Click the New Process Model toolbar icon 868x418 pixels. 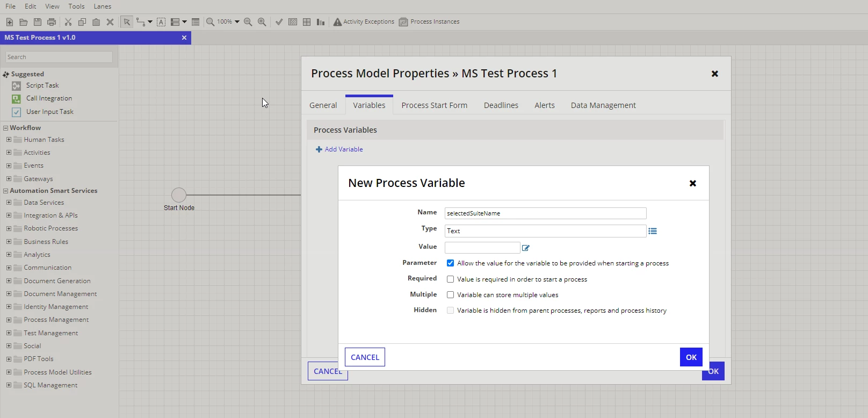9,22
